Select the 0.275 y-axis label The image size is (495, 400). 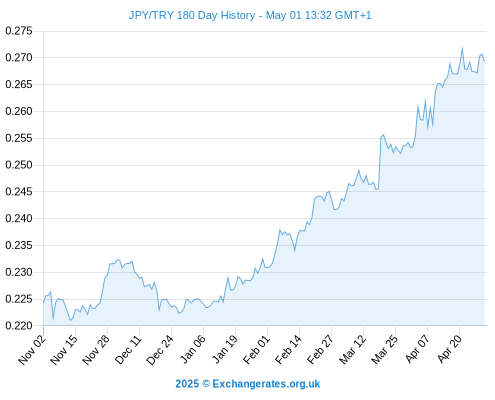[19, 31]
